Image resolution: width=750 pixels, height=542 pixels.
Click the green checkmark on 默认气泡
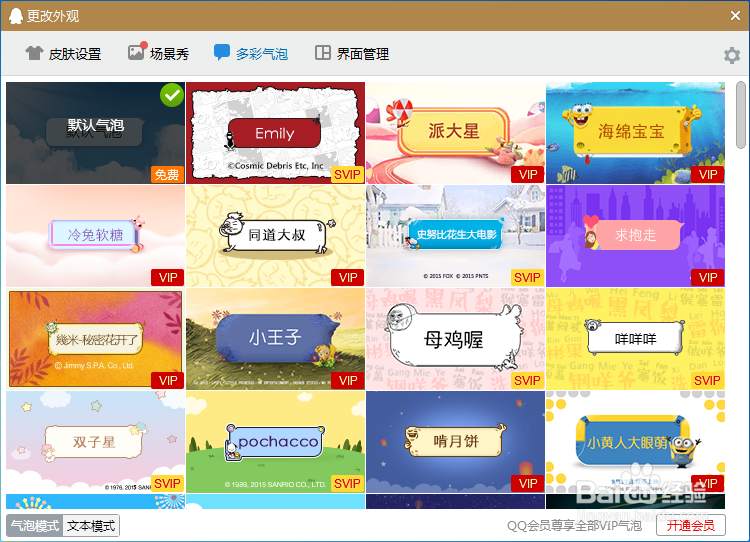(172, 95)
